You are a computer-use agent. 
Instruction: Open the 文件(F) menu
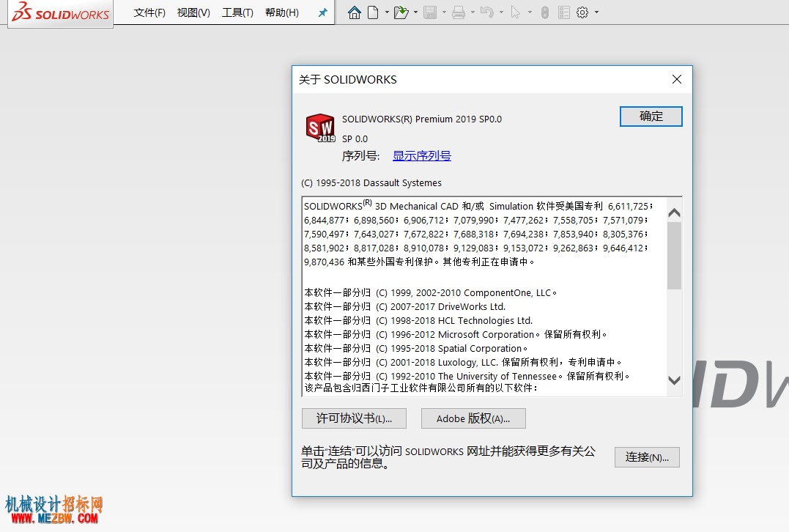click(149, 12)
